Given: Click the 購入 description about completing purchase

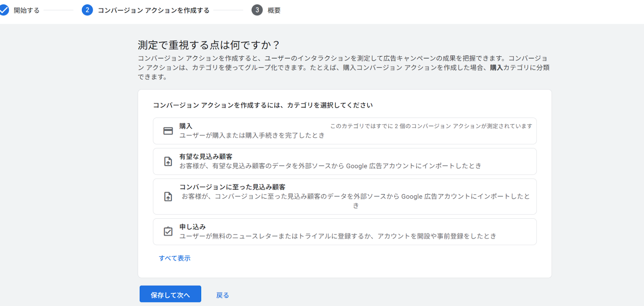Looking at the screenshot, I should [252, 135].
